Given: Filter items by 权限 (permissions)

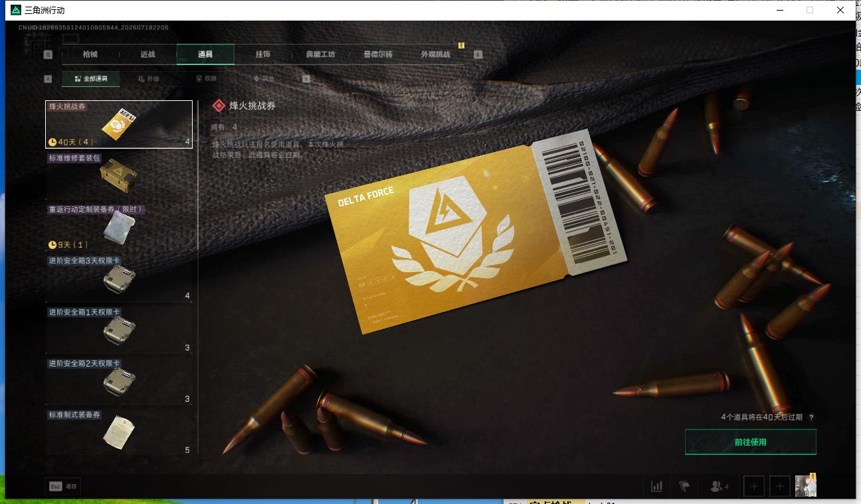Looking at the screenshot, I should [206, 78].
